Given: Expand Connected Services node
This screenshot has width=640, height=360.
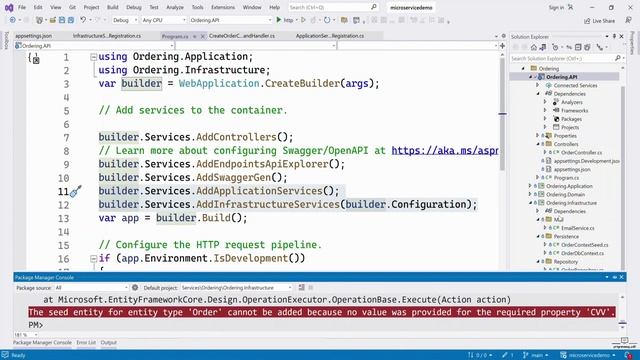Looking at the screenshot, I should (538, 85).
